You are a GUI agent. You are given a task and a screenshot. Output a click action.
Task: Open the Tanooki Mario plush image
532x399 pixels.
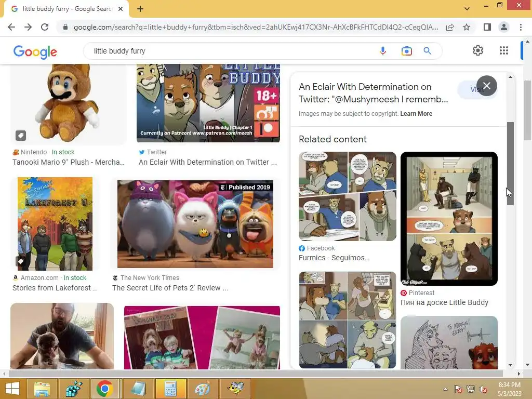click(x=68, y=104)
